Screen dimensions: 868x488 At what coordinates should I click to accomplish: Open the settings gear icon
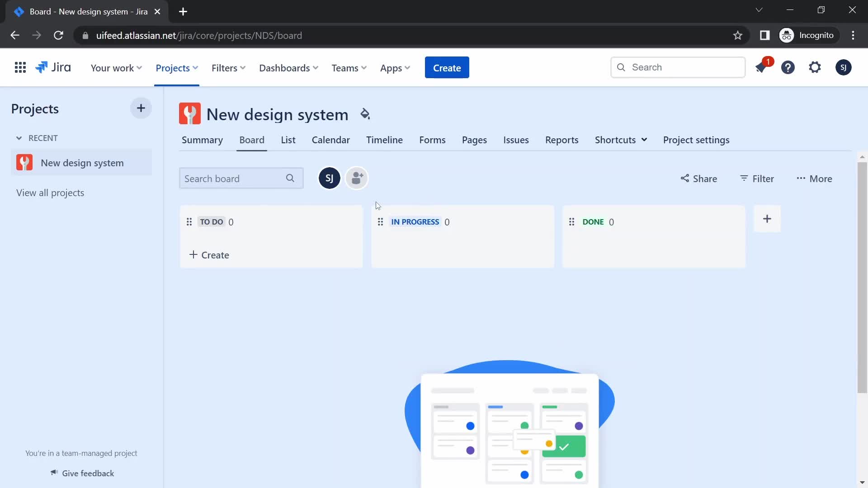pyautogui.click(x=815, y=67)
